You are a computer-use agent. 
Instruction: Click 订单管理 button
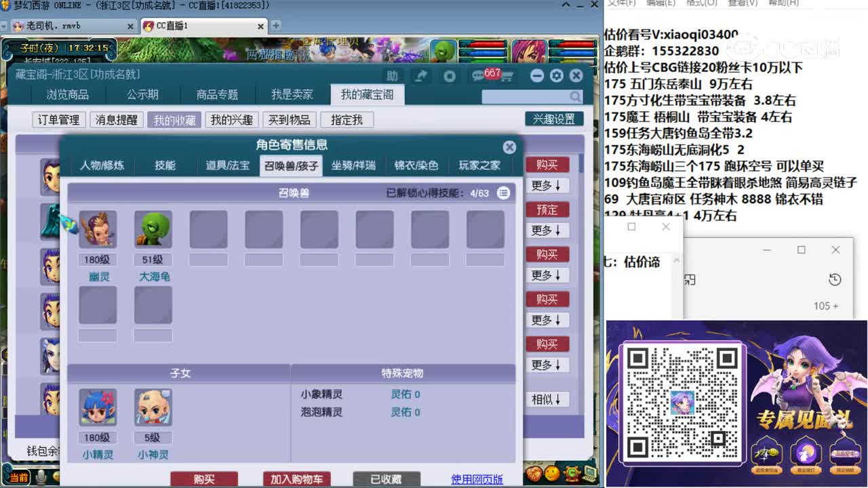point(59,120)
